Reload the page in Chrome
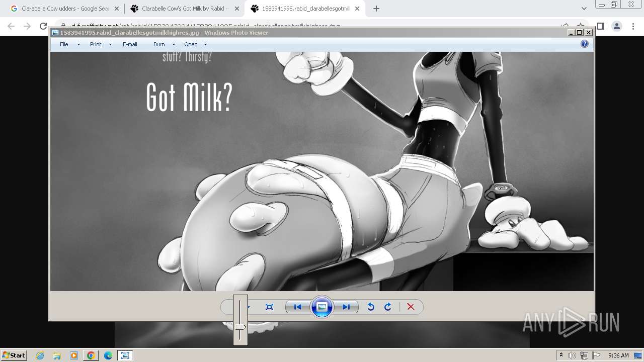644x362 pixels. click(43, 26)
